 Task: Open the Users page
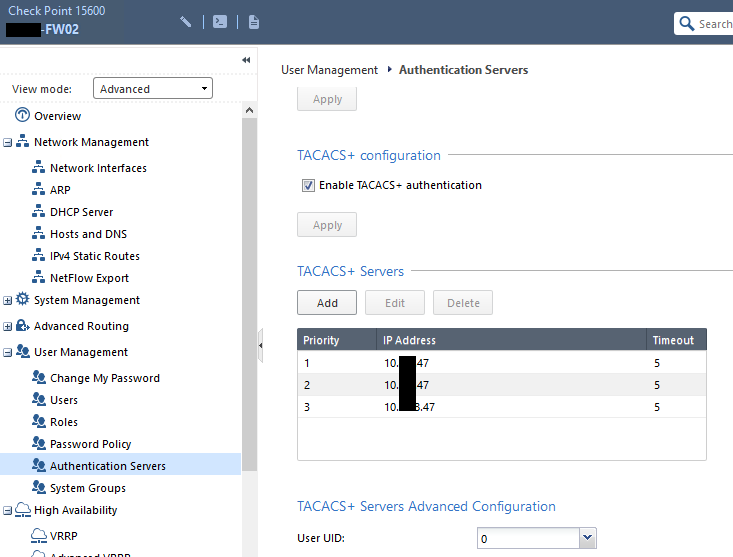[64, 400]
